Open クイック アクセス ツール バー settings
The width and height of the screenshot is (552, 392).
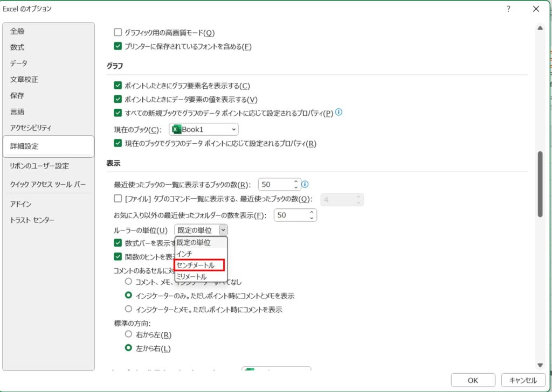coord(48,185)
